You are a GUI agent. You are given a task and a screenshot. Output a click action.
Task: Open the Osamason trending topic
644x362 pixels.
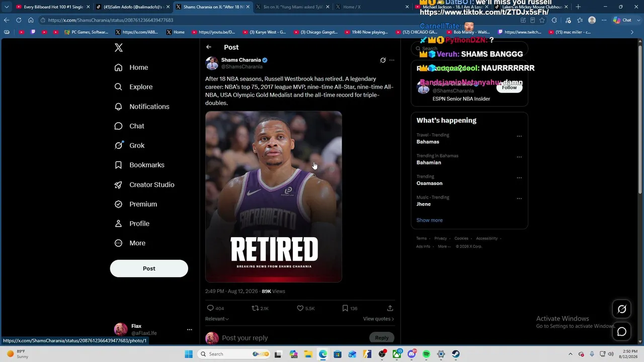pyautogui.click(x=430, y=184)
